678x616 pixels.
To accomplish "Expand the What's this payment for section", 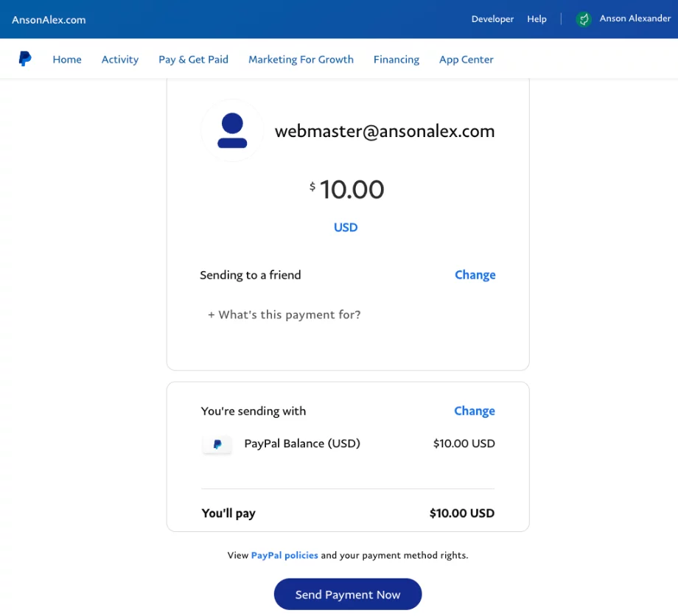I will pyautogui.click(x=284, y=315).
